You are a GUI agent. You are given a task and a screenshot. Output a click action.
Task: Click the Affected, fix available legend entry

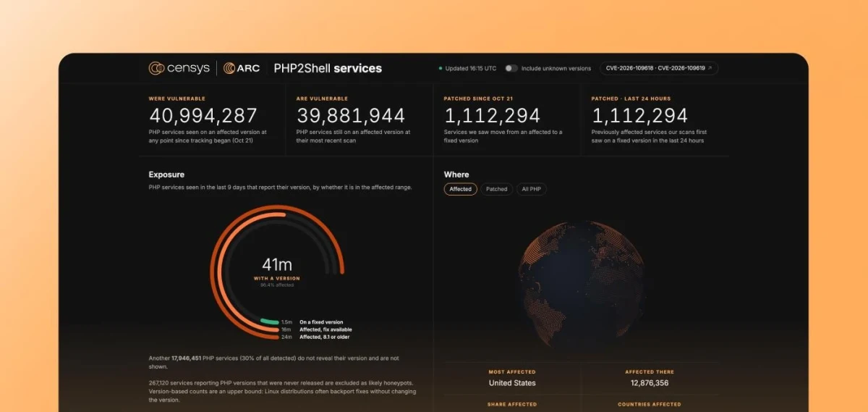(317, 329)
